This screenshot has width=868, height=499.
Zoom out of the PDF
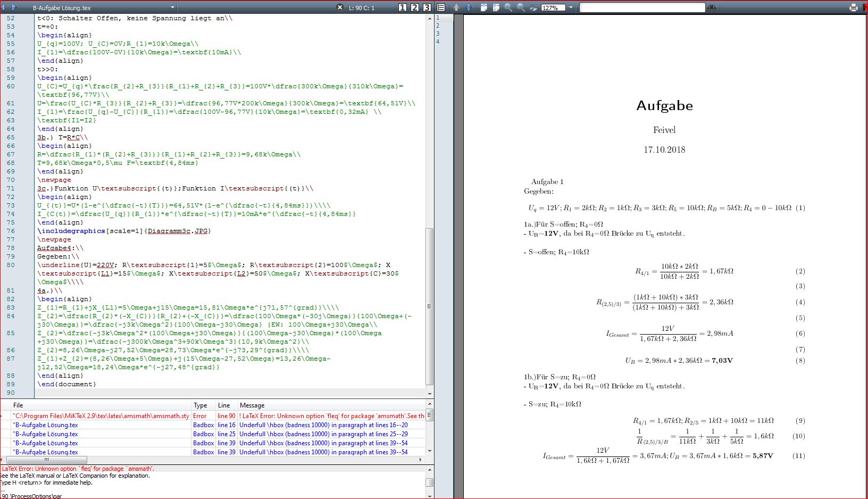point(521,7)
